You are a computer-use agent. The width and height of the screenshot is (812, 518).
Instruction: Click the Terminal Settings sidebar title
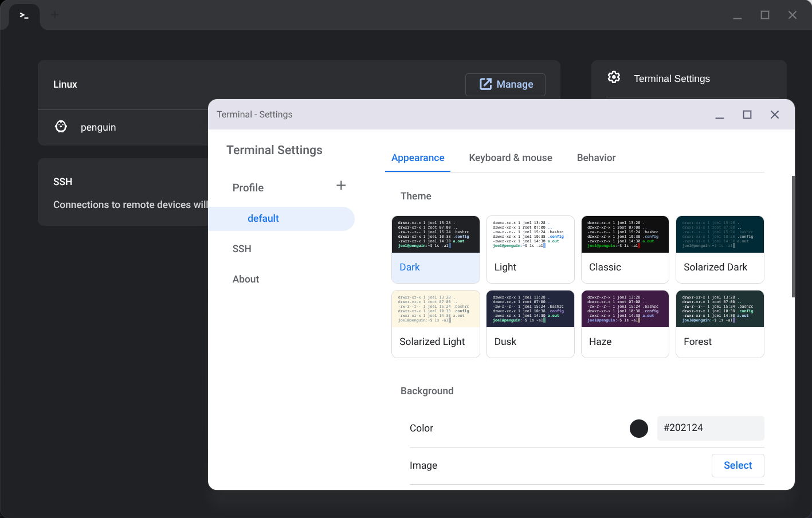pyautogui.click(x=274, y=150)
